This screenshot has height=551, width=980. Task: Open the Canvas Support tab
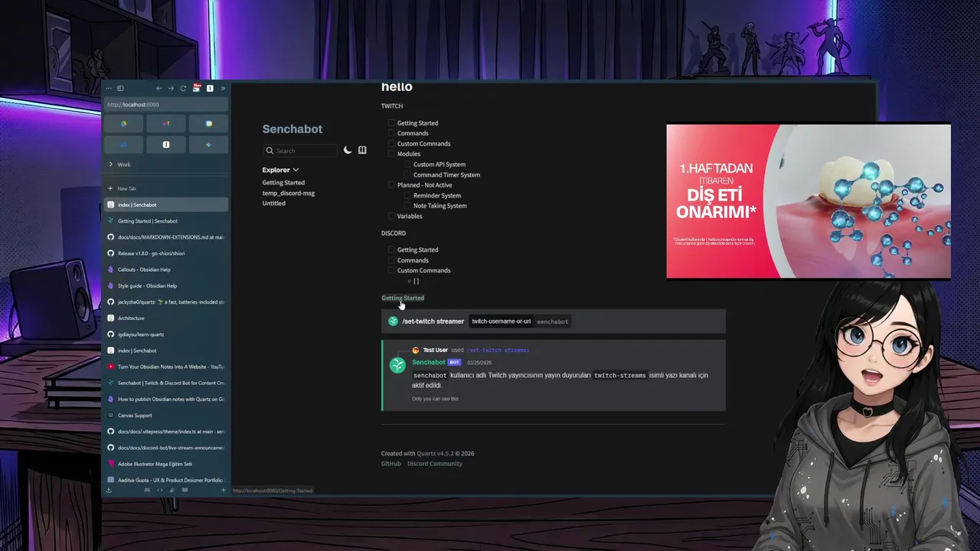click(166, 415)
